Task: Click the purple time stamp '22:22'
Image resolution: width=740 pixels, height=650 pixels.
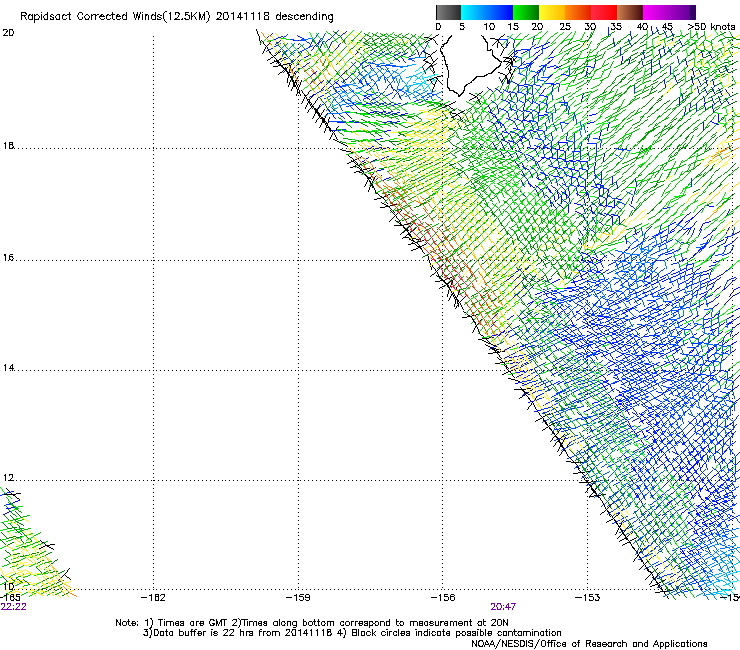Action: pos(14,607)
